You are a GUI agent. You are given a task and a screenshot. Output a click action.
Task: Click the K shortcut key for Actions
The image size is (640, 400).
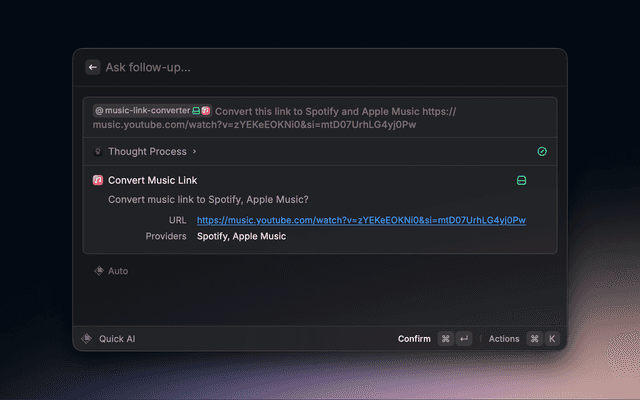551,339
